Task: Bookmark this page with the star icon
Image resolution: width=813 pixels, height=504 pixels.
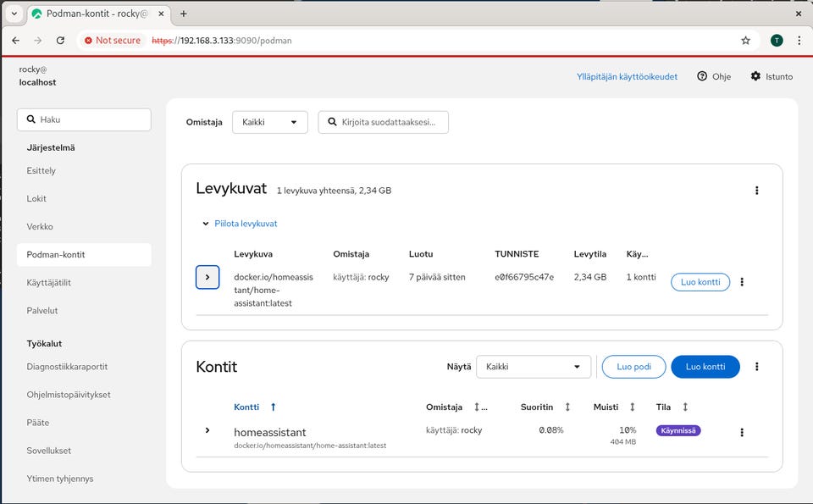Action: (745, 40)
